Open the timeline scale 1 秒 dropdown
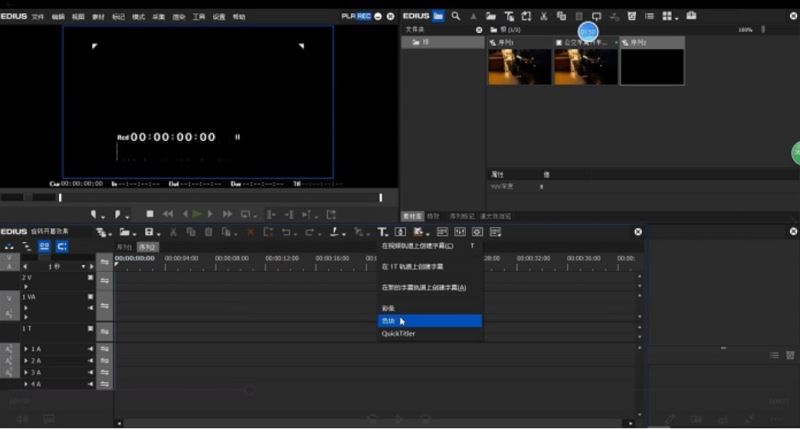Image resolution: width=800 pixels, height=429 pixels. (x=83, y=267)
